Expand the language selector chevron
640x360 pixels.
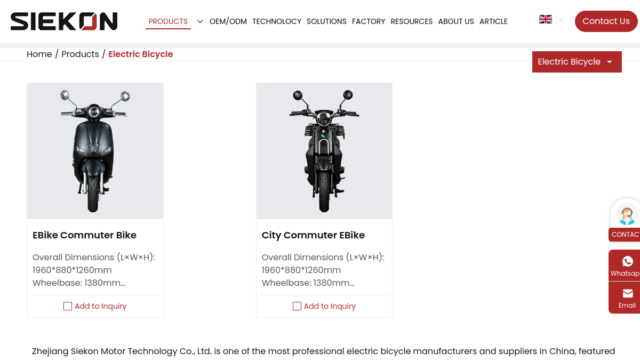pyautogui.click(x=561, y=19)
